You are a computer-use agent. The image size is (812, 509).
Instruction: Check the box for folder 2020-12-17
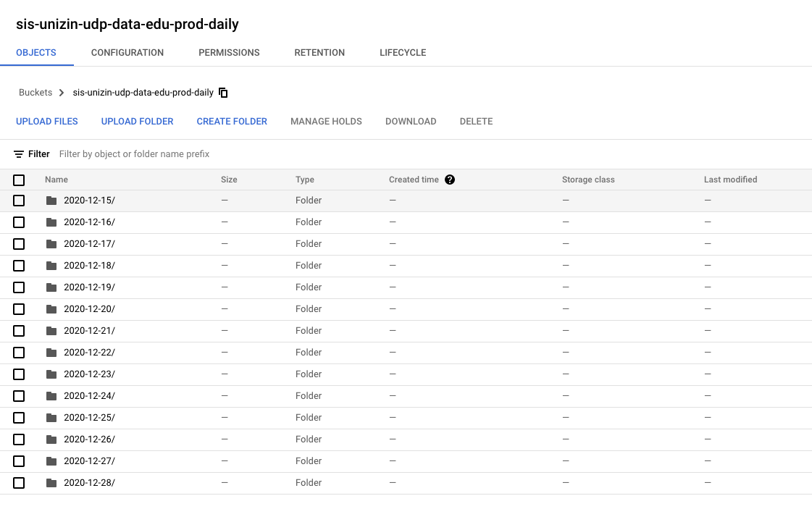tap(19, 244)
